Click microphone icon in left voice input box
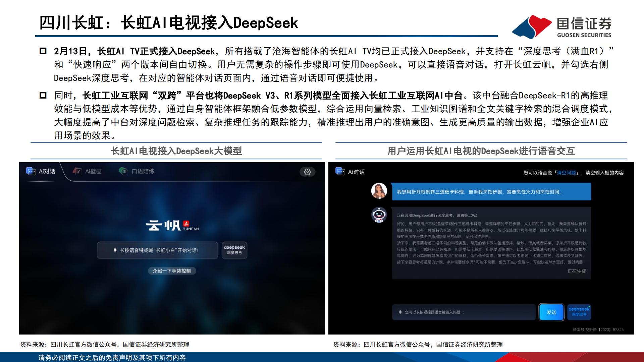The height and width of the screenshot is (362, 644). [x=115, y=250]
